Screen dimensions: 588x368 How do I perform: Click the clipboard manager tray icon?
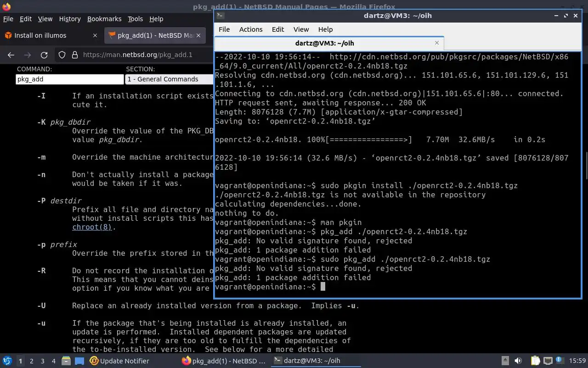[x=535, y=361]
